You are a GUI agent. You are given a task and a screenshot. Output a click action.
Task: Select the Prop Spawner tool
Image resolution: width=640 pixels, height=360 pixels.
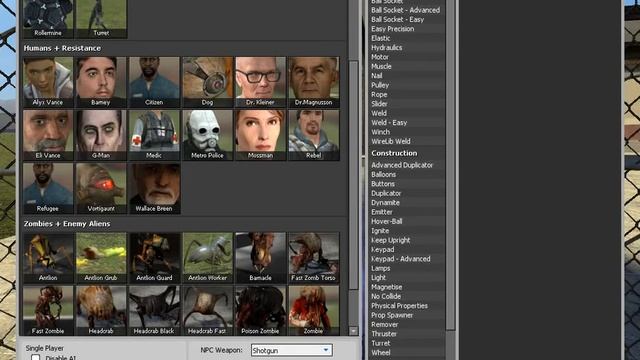point(392,316)
